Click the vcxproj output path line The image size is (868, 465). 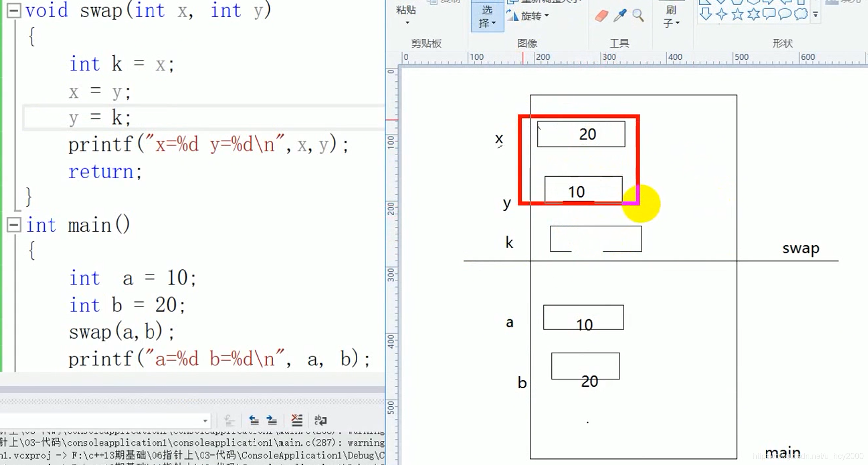pyautogui.click(x=192, y=455)
